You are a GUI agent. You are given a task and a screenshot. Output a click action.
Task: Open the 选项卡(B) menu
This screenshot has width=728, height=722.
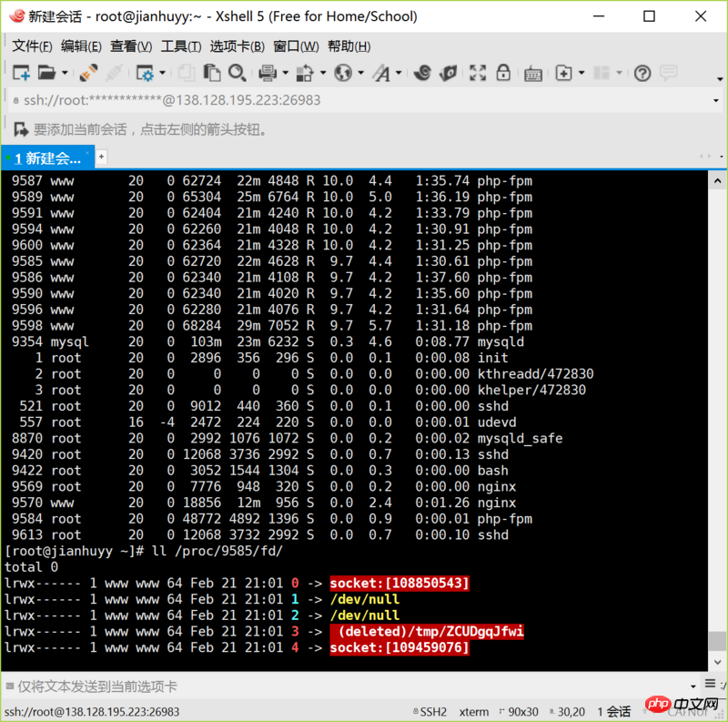[237, 46]
